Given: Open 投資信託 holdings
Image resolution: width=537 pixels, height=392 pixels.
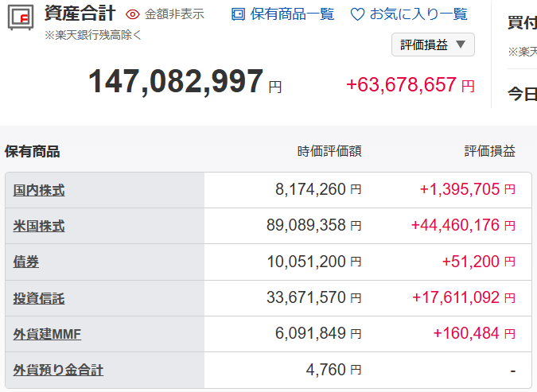Looking at the screenshot, I should click(x=39, y=298).
